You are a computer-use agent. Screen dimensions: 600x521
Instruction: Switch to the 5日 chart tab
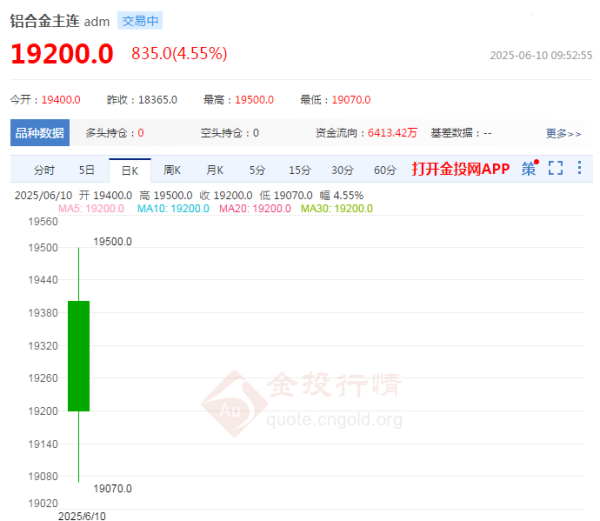coord(86,170)
